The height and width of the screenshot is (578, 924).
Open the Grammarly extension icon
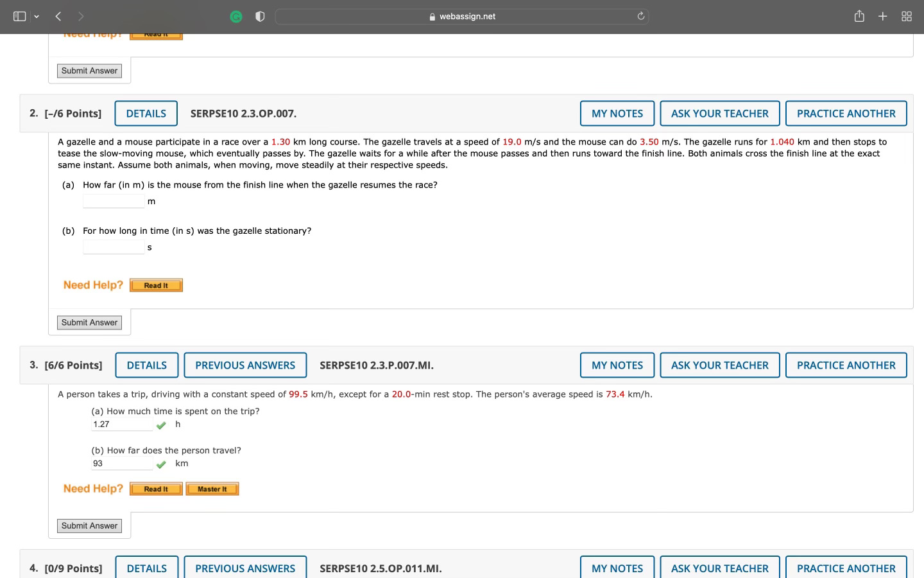click(x=236, y=16)
